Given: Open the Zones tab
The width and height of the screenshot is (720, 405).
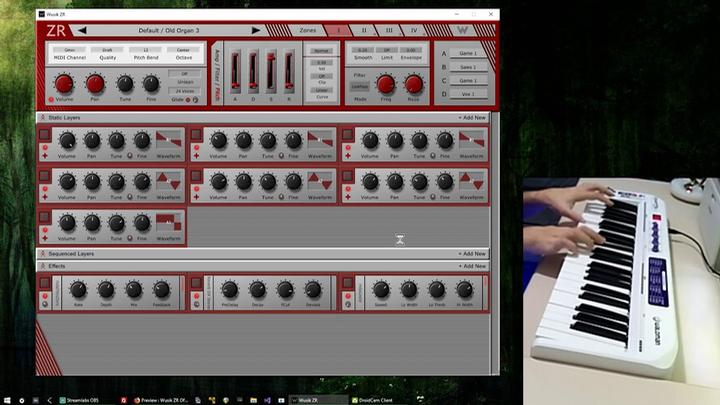Looking at the screenshot, I should click(x=308, y=30).
